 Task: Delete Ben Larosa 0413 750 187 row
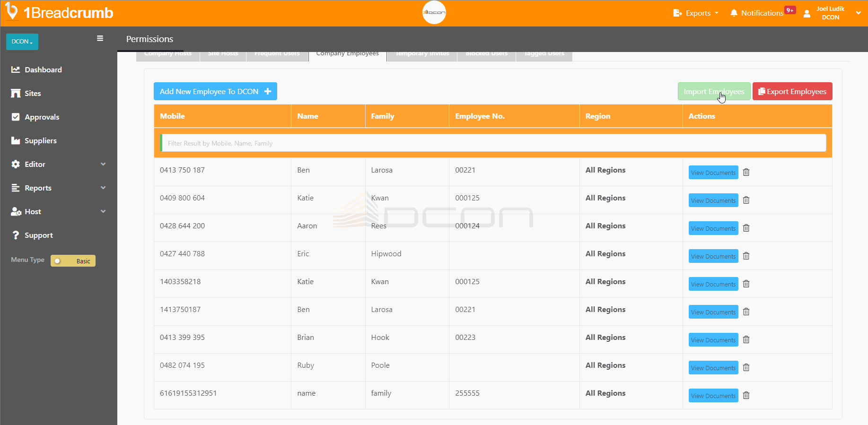coord(746,173)
